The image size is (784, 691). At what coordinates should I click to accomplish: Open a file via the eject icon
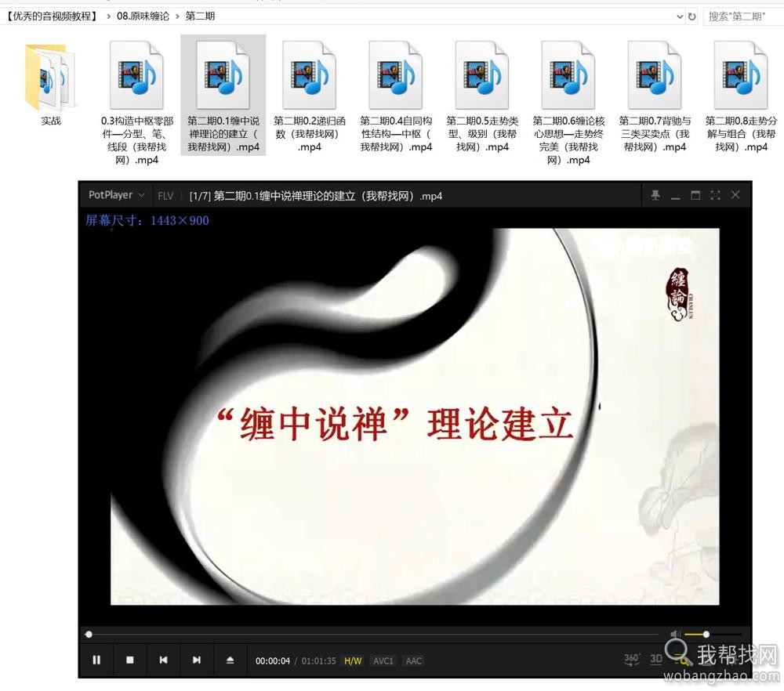[x=230, y=660]
